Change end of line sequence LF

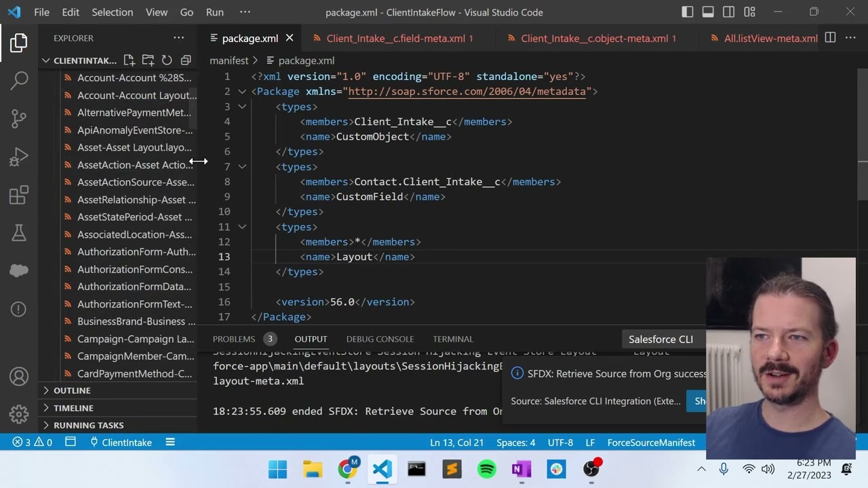(590, 443)
